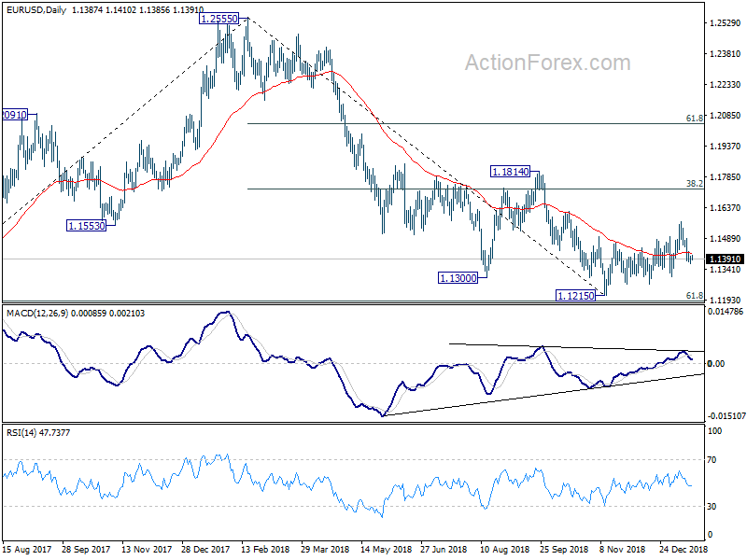The width and height of the screenshot is (747, 560).
Task: Click the 15 Aug 2017 date marker
Action: [27, 550]
